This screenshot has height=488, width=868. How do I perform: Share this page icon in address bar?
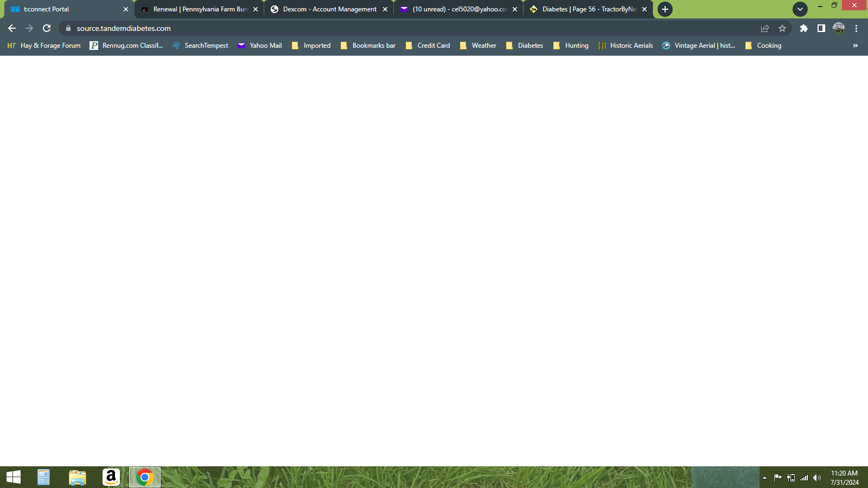[x=764, y=28]
